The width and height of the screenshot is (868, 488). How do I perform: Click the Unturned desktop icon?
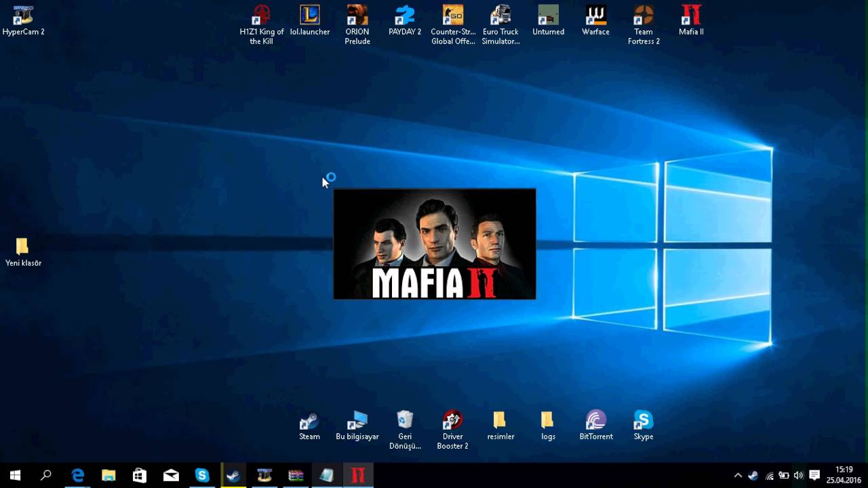click(548, 20)
